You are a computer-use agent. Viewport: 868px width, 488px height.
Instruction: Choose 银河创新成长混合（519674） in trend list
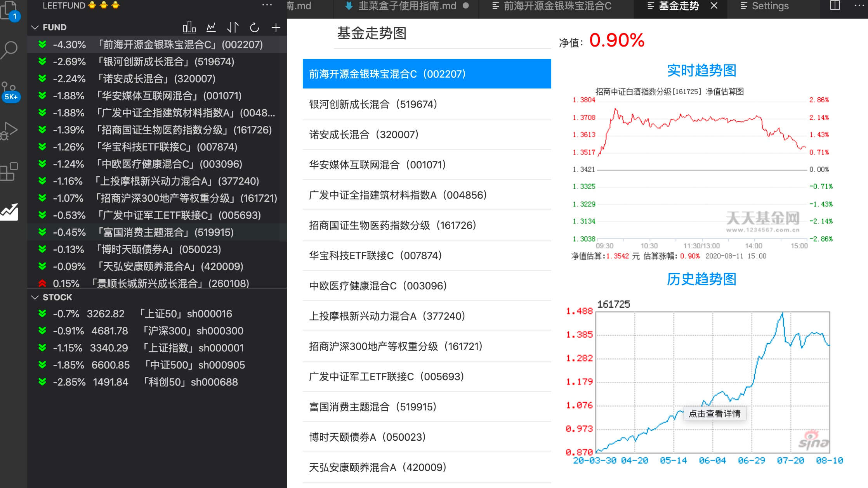(427, 104)
